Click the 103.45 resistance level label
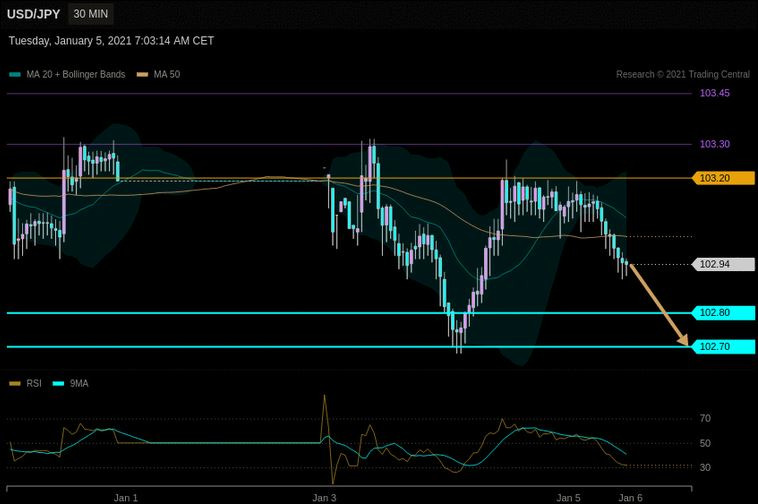This screenshot has width=758, height=504. pyautogui.click(x=714, y=93)
